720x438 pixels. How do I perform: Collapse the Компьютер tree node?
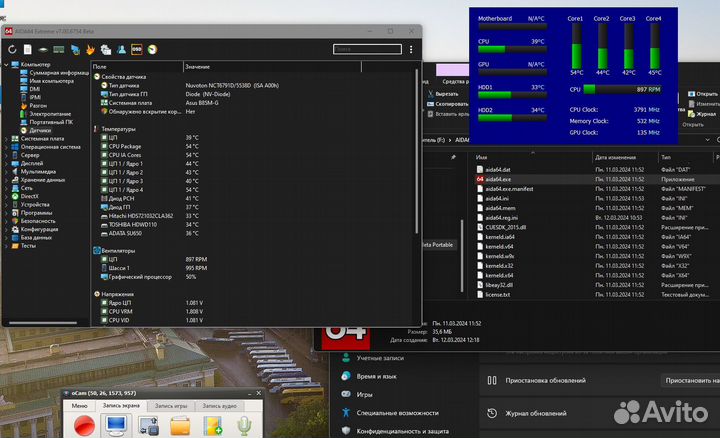6,65
